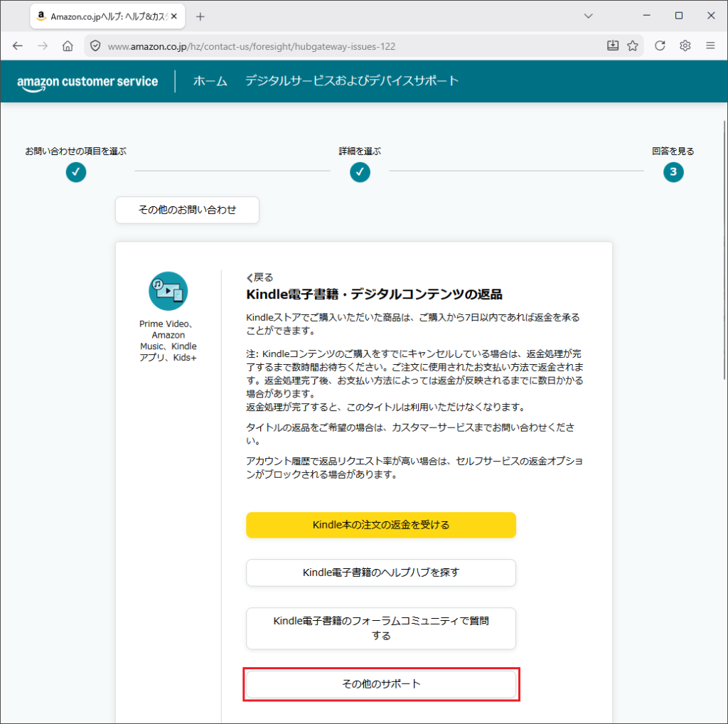The height and width of the screenshot is (724, 728).
Task: Click Kindle本の注文の返金を受ける yellow button
Action: 381,526
